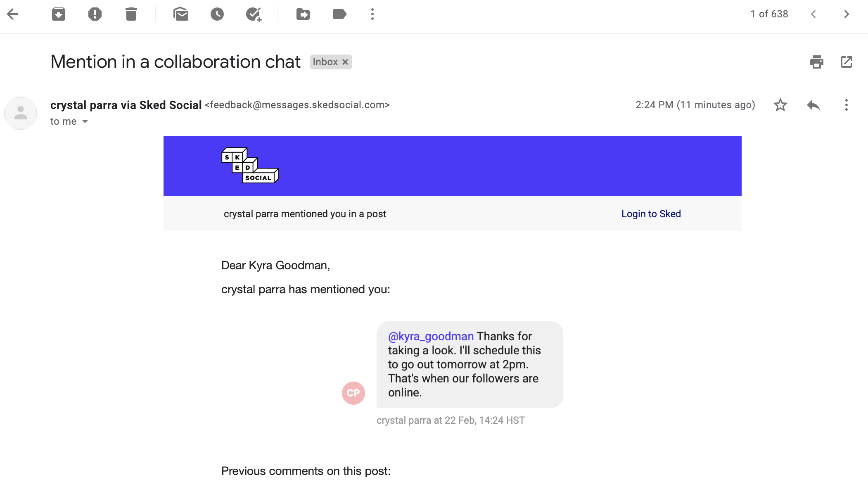The image size is (868, 484).
Task: Open email in a new window
Action: [x=846, y=62]
